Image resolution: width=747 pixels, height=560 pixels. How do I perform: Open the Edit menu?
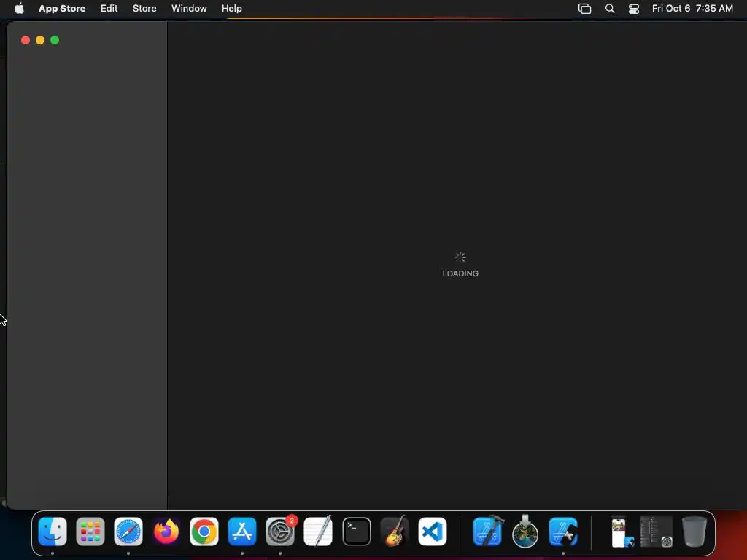click(109, 8)
